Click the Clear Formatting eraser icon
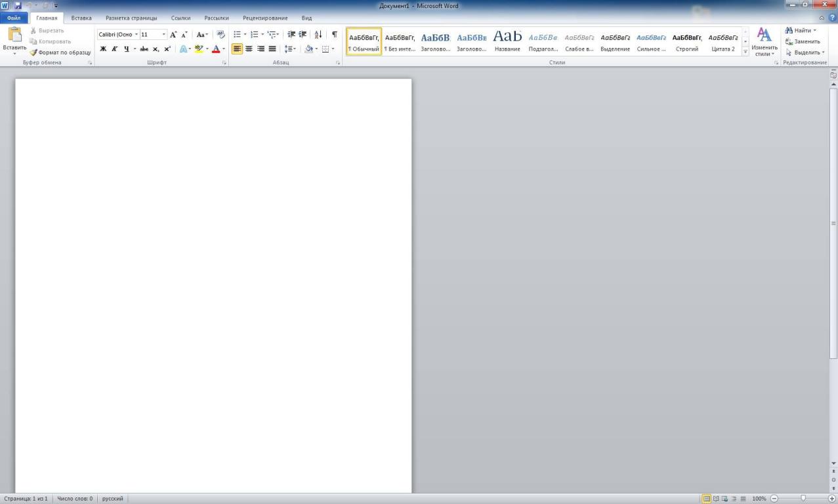The width and height of the screenshot is (838, 504). pyautogui.click(x=220, y=34)
